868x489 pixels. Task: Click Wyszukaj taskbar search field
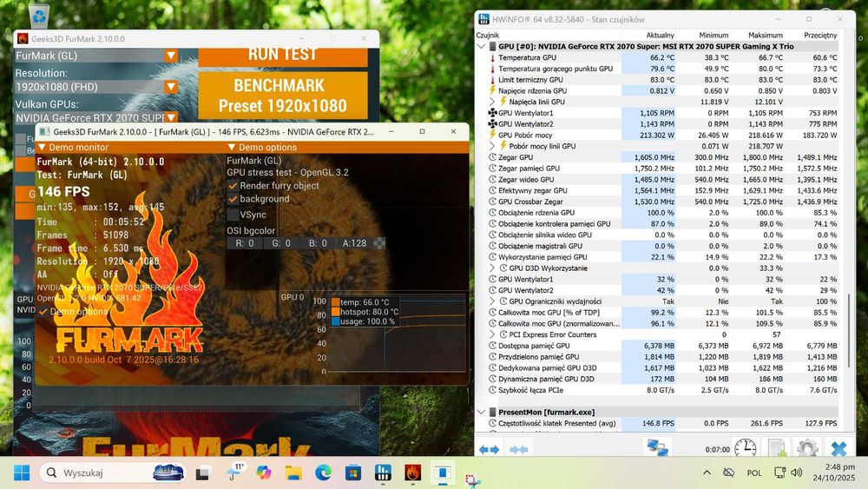coord(113,473)
